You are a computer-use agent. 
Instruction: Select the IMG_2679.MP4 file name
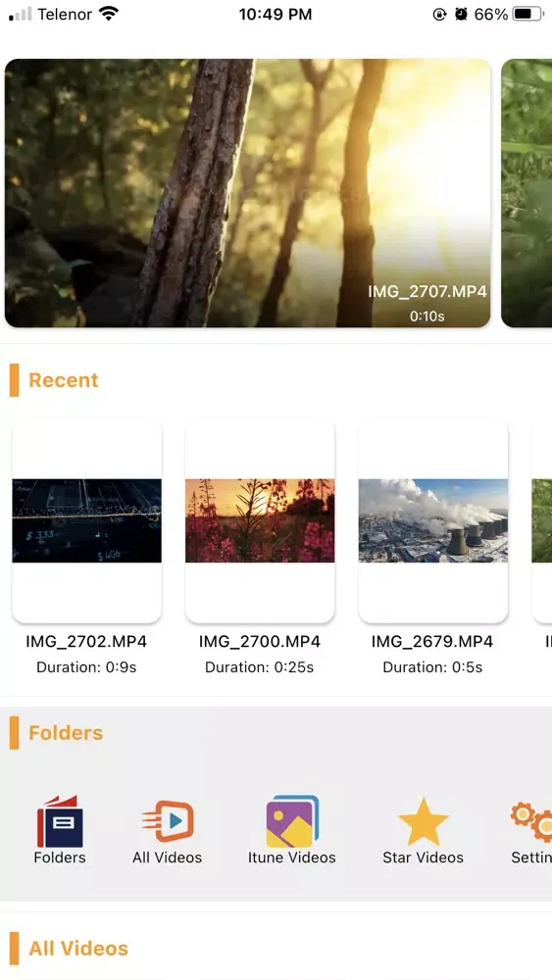pos(432,641)
